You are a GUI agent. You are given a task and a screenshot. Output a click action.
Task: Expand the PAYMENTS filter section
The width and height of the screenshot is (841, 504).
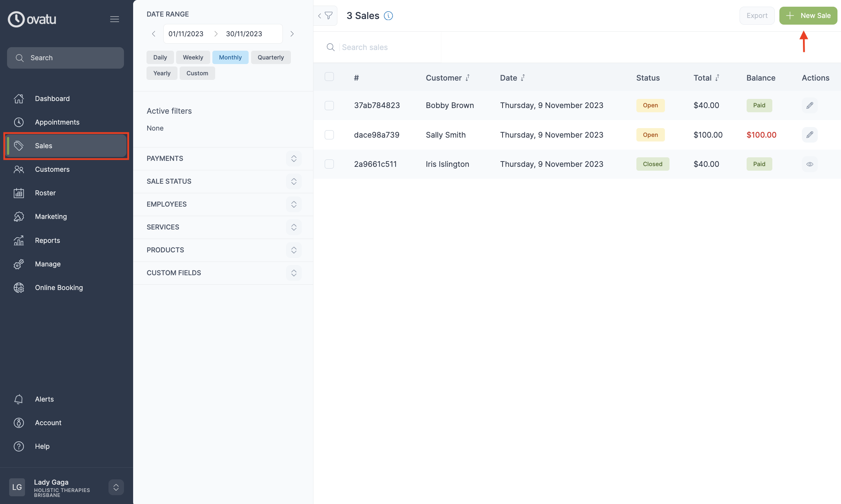[293, 158]
